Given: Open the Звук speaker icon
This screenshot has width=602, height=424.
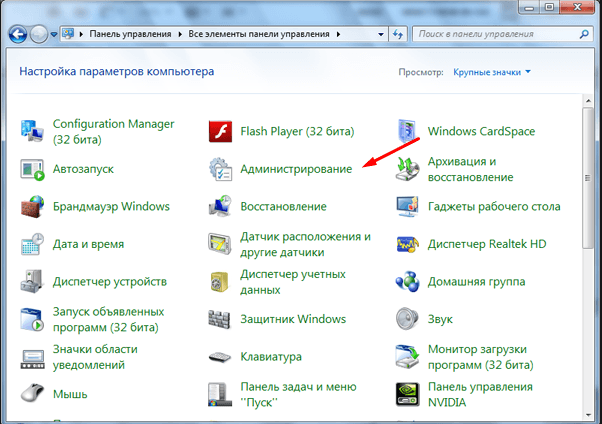Looking at the screenshot, I should (x=407, y=319).
